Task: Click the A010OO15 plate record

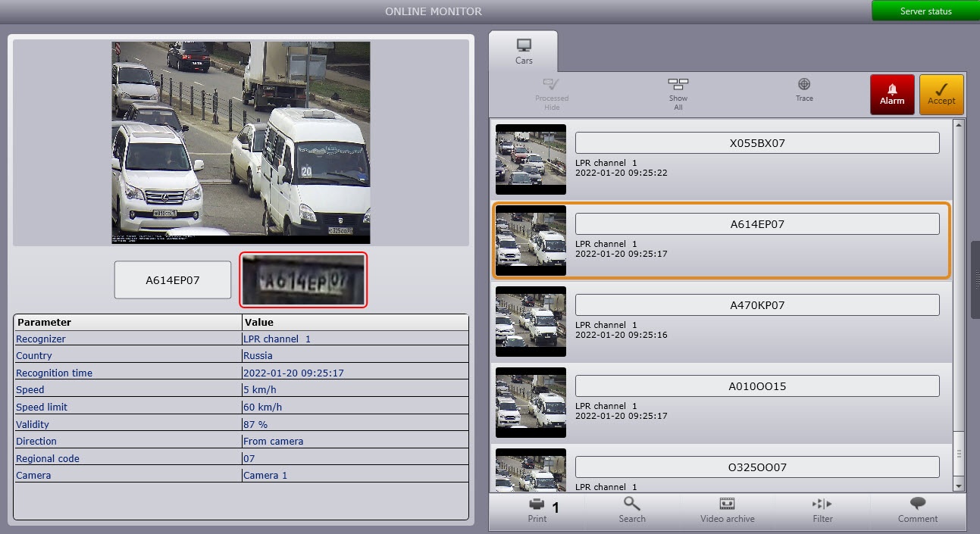Action: click(x=756, y=386)
